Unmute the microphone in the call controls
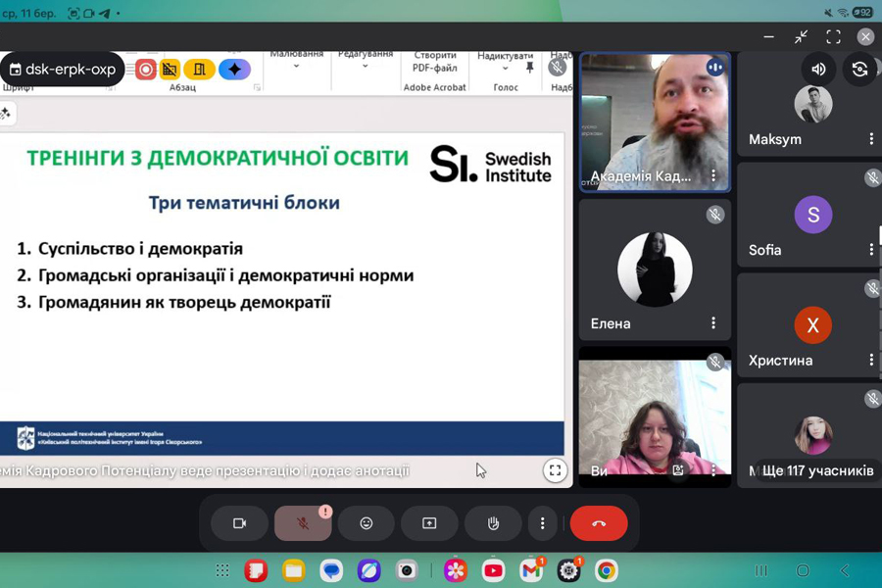Screen dimensions: 882x588 point(303,523)
